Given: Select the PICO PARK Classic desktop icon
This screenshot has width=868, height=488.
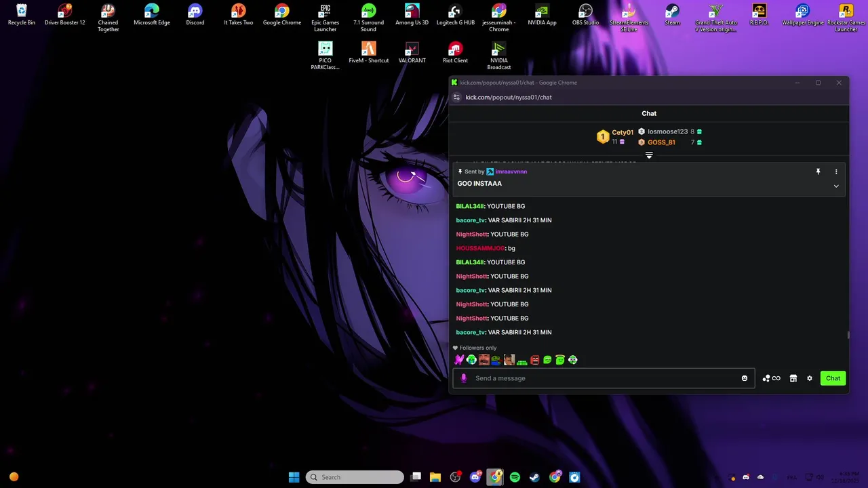Looking at the screenshot, I should click(x=325, y=56).
